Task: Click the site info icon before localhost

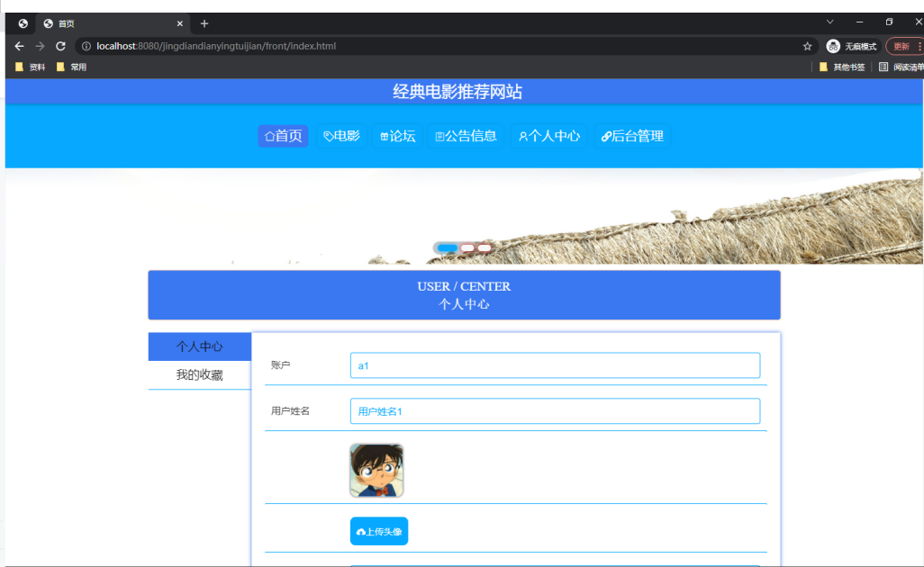Action: click(86, 46)
